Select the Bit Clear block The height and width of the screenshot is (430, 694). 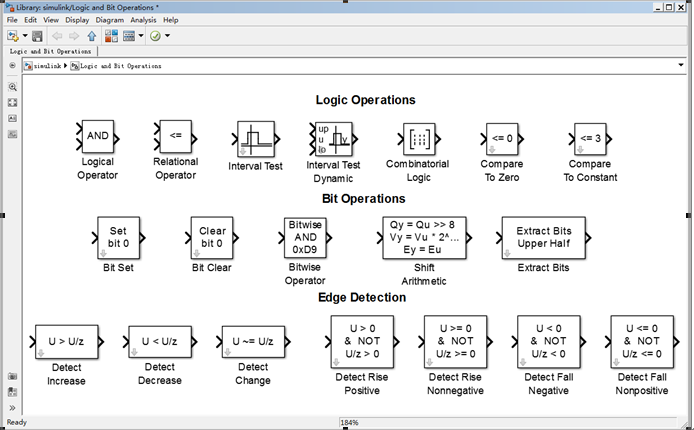click(212, 238)
